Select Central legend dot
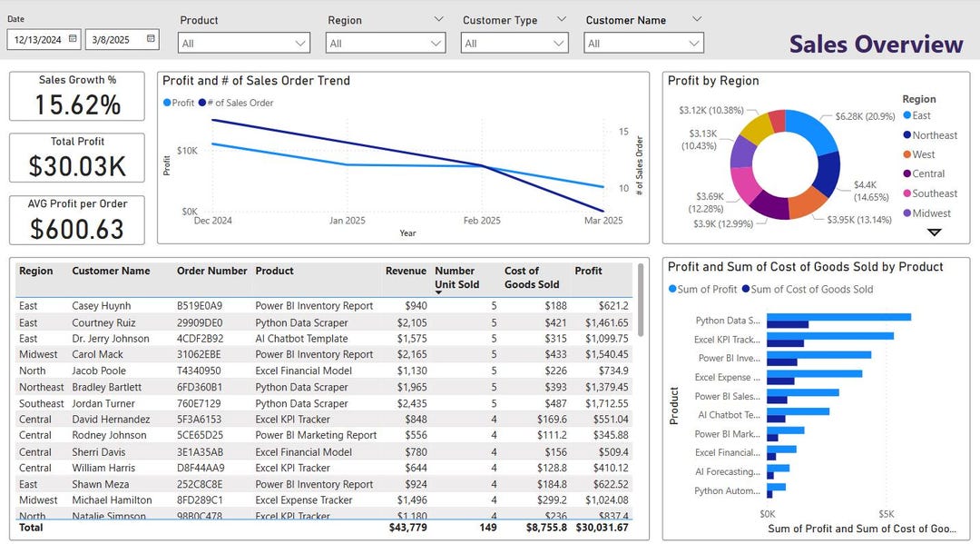The width and height of the screenshot is (980, 544). coord(906,173)
